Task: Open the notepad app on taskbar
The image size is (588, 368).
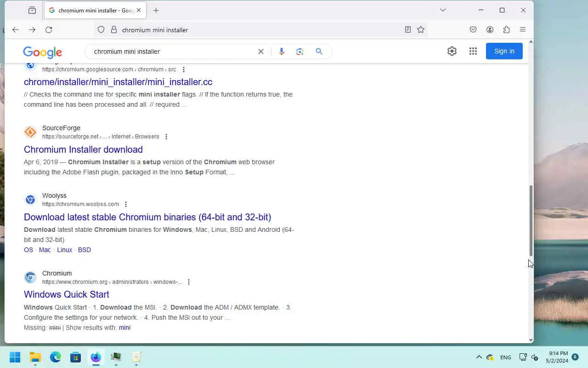Action: point(136,357)
